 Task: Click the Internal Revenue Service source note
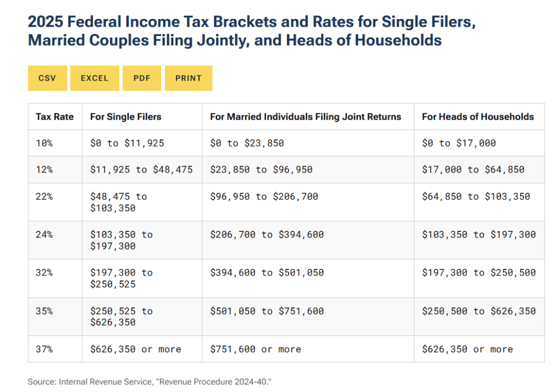[149, 382]
